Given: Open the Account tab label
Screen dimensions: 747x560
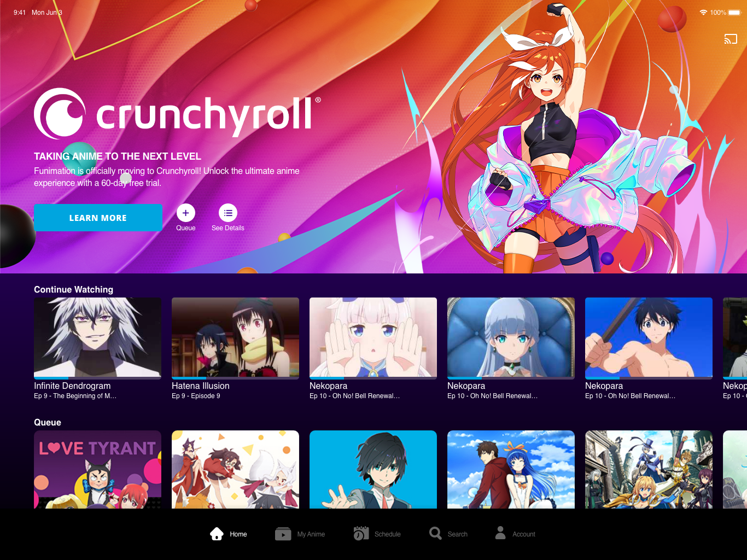Looking at the screenshot, I should coord(524,534).
